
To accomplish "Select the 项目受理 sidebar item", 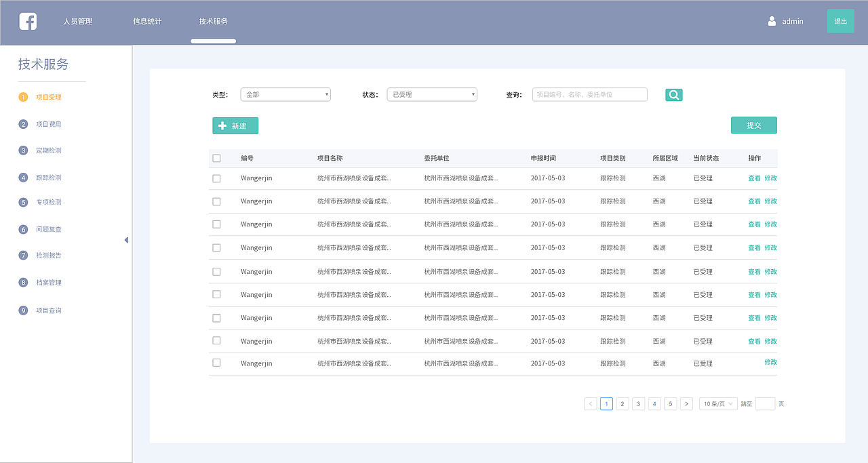I will click(50, 97).
